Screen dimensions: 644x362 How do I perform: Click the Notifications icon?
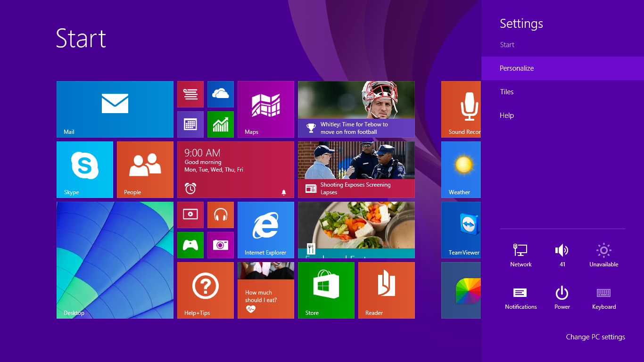pyautogui.click(x=520, y=297)
